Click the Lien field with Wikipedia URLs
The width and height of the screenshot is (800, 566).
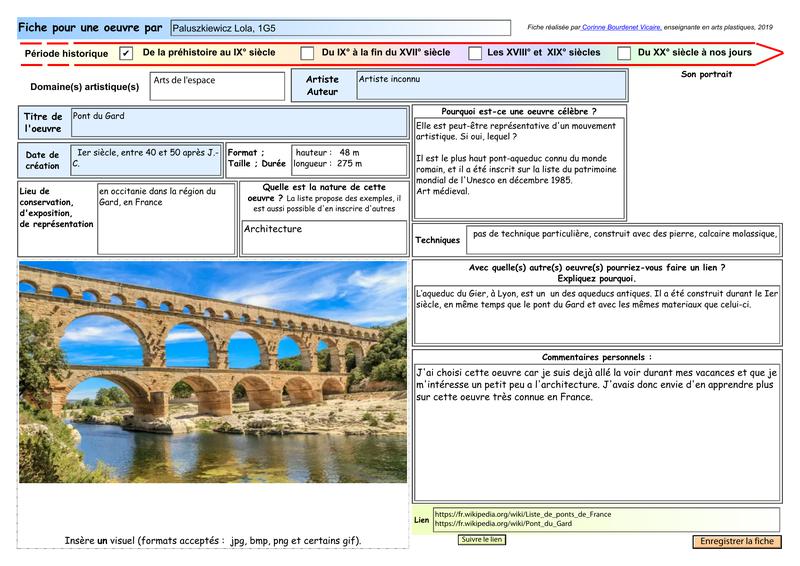606,520
